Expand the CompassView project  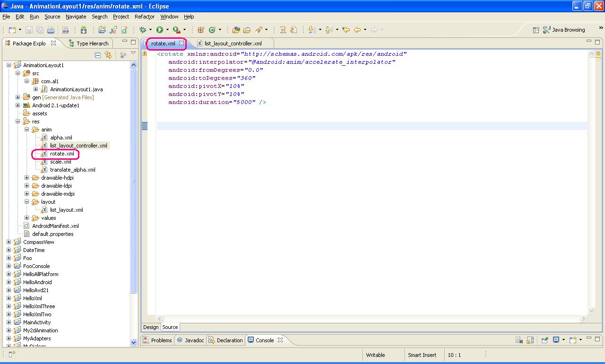coord(9,242)
